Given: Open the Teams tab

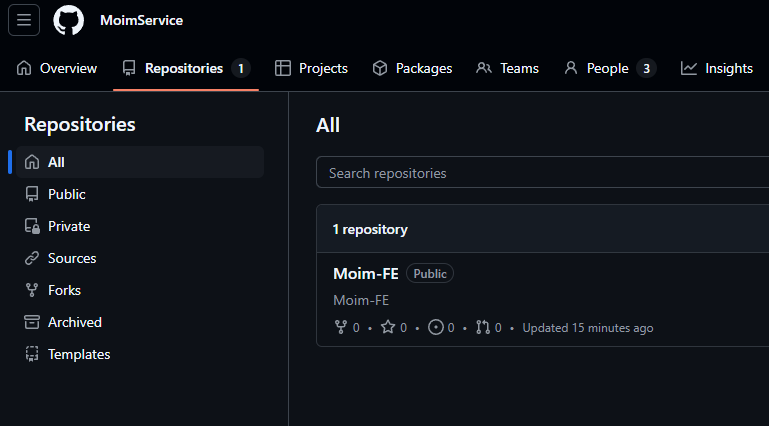Looking at the screenshot, I should (x=508, y=68).
